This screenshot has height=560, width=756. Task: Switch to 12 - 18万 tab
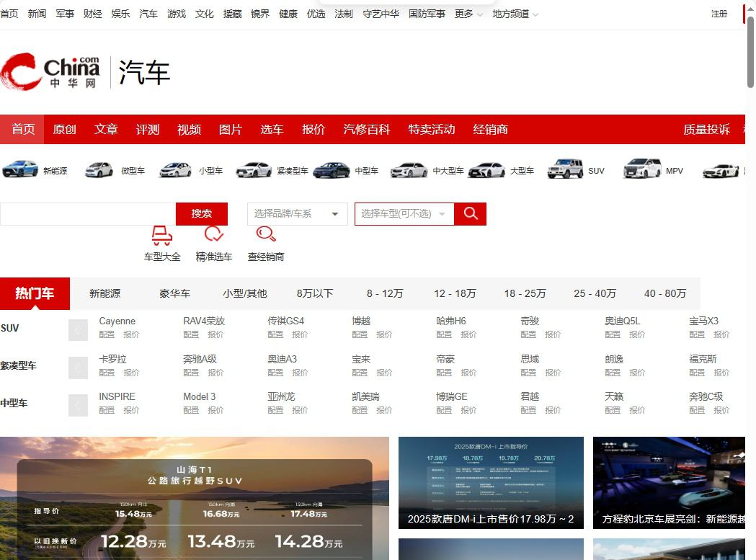point(455,293)
